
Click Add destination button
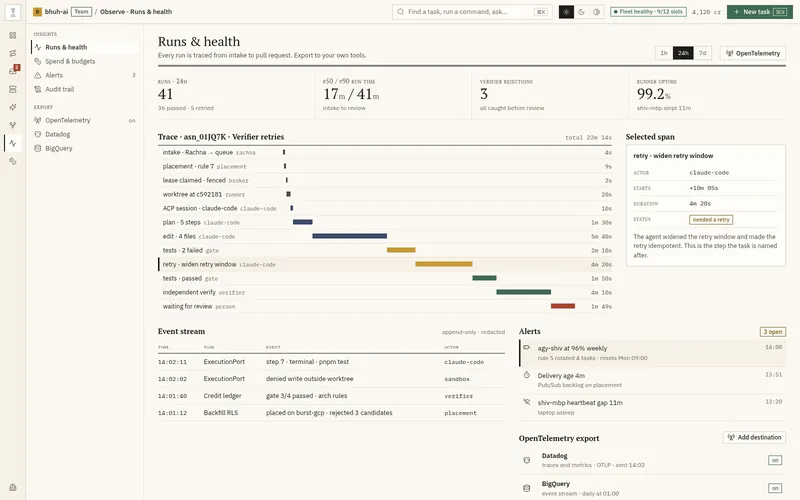[x=754, y=437]
